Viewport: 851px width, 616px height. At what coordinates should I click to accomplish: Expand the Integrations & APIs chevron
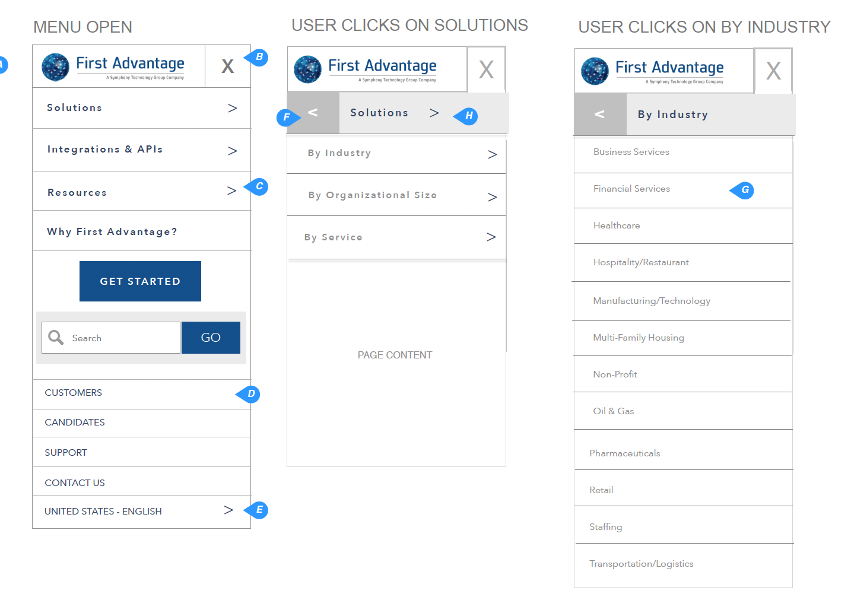click(x=232, y=151)
